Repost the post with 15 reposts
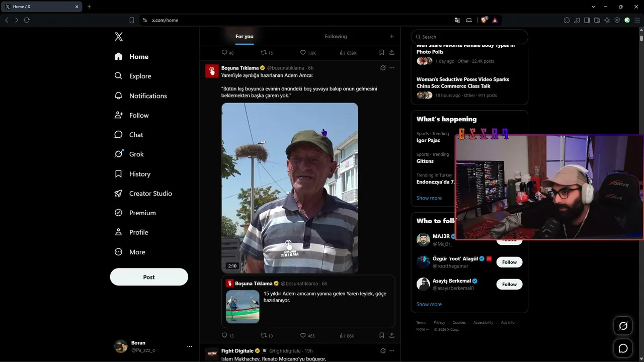The width and height of the screenshot is (644, 362). 267,53
